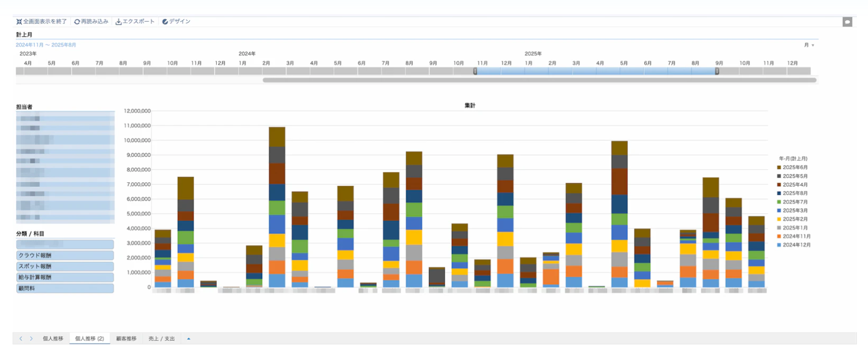The height and width of the screenshot is (358, 868).
Task: Open the comment bubble icon at top right
Action: click(x=847, y=22)
